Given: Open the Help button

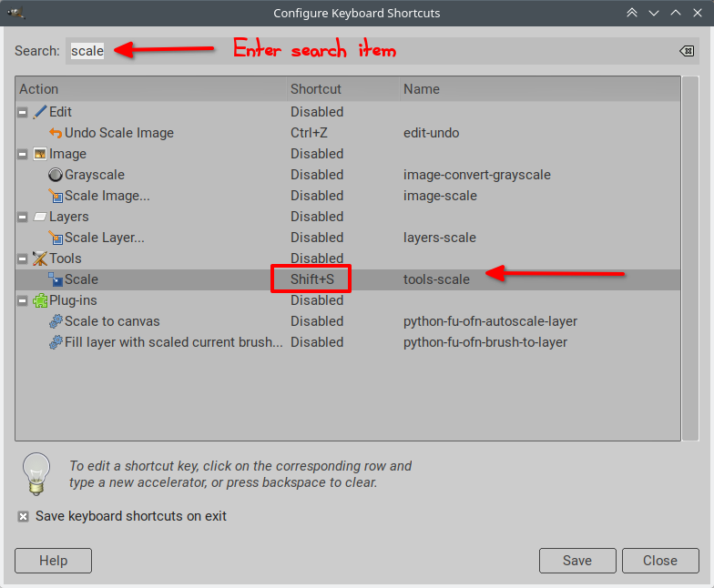Looking at the screenshot, I should (x=53, y=561).
